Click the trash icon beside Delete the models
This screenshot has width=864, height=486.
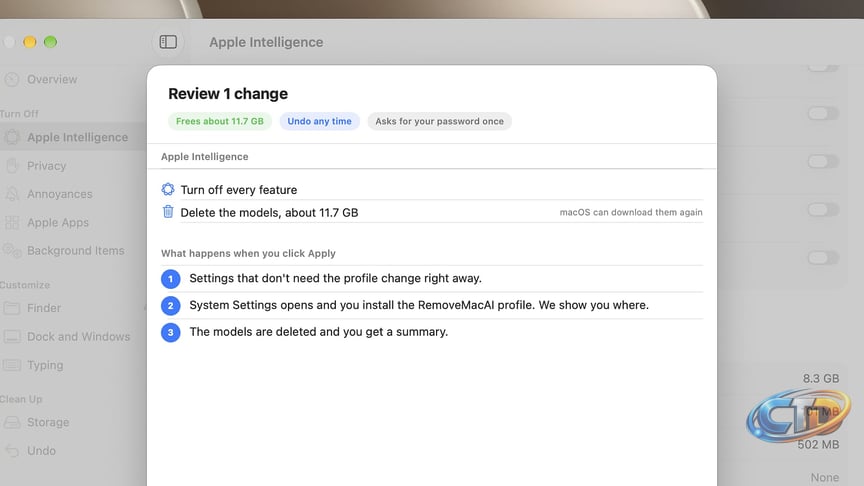(x=168, y=212)
